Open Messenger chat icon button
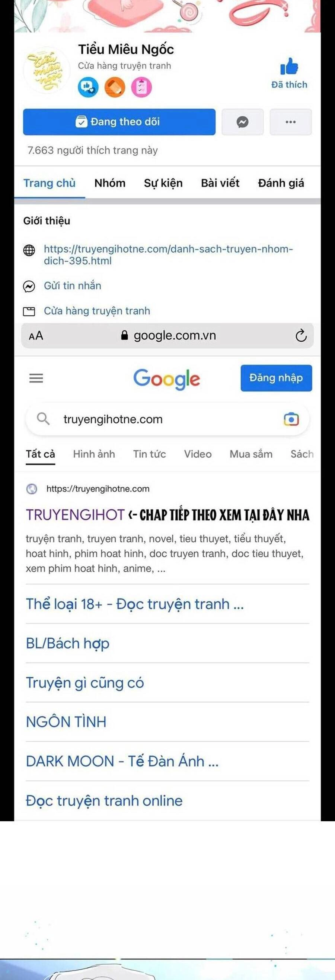This screenshot has height=980, width=335. tap(242, 122)
